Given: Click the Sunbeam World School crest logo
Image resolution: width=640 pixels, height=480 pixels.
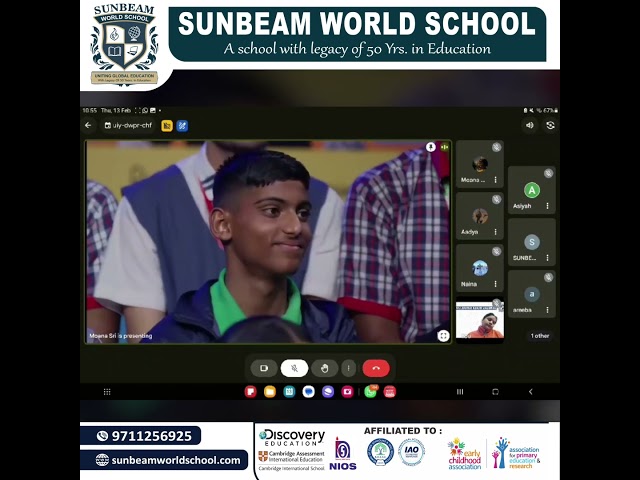Looking at the screenshot, I should 124,44.
